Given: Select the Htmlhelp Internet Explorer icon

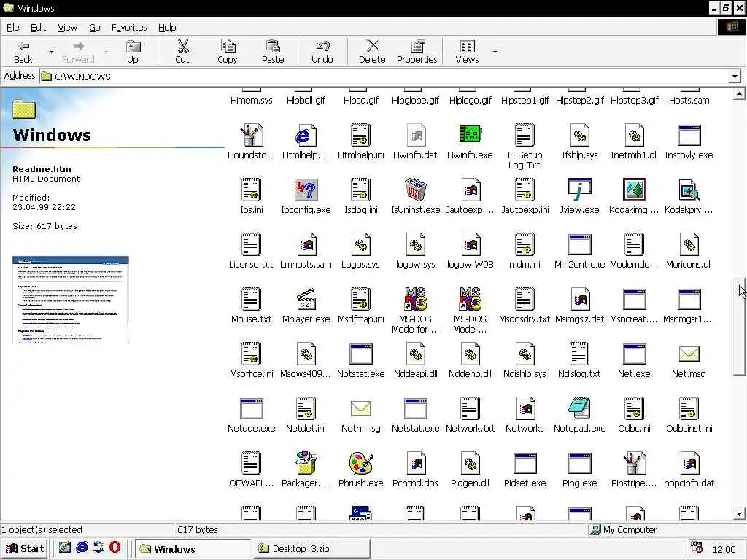Looking at the screenshot, I should [x=306, y=135].
